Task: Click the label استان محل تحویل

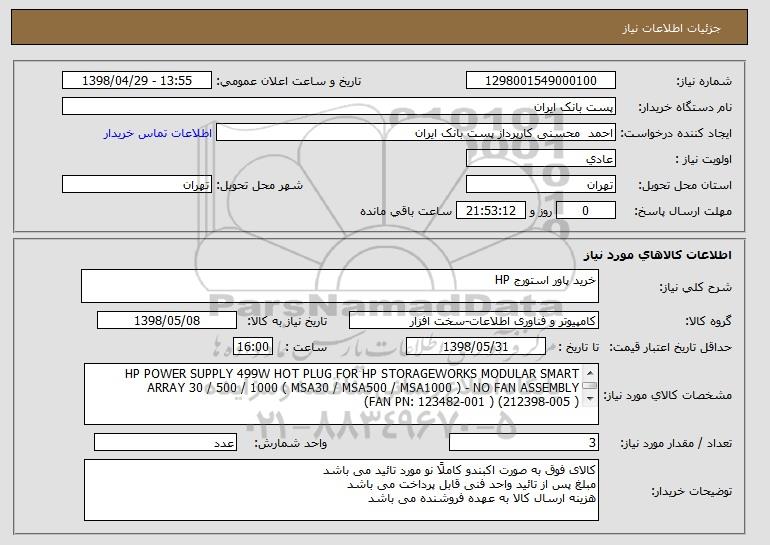Action: click(685, 186)
